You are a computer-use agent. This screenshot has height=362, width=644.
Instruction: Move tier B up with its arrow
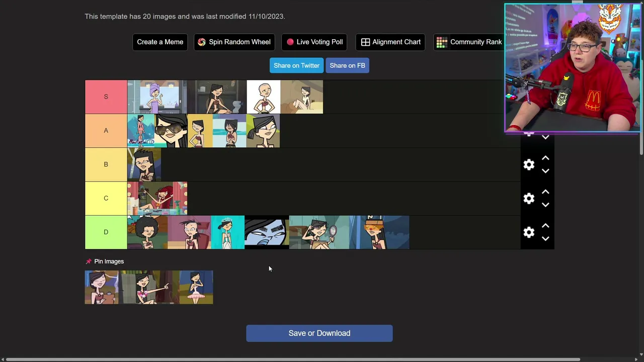tap(545, 158)
